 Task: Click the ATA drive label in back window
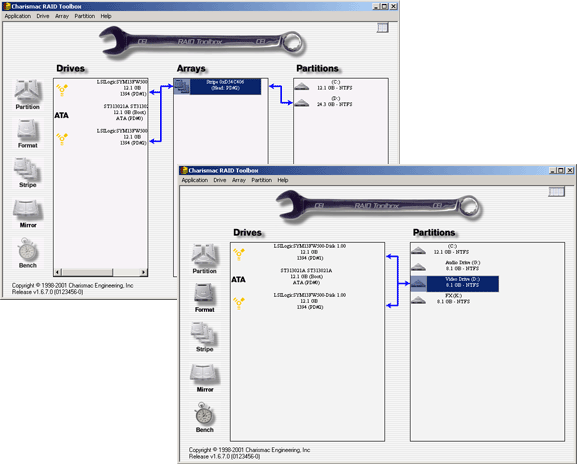[x=61, y=115]
